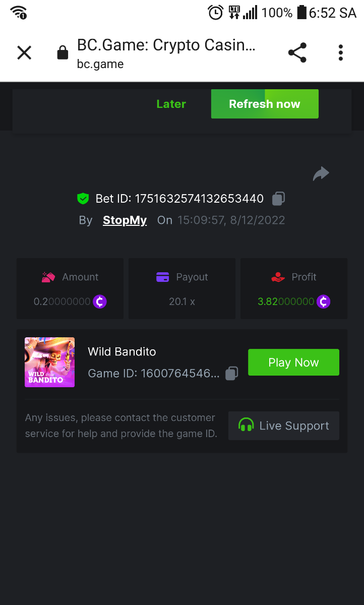Tap the green verified shield icon
The height and width of the screenshot is (605, 364).
coord(83,199)
